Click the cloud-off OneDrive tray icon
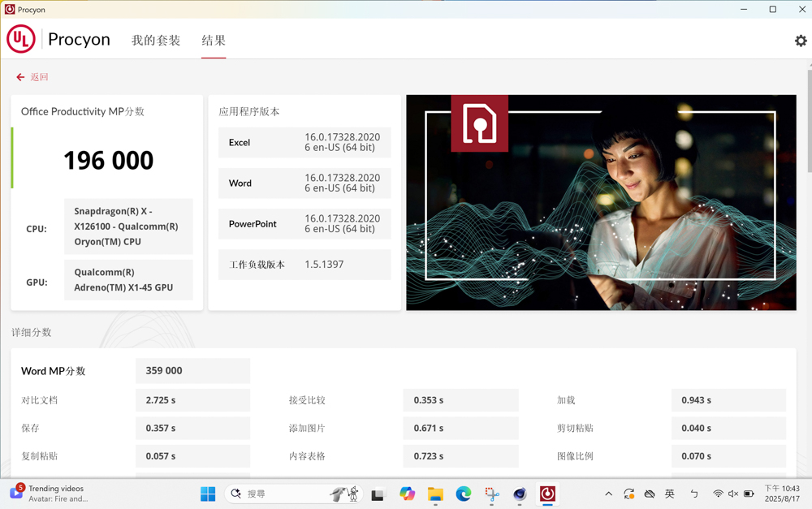812x509 pixels. (650, 494)
